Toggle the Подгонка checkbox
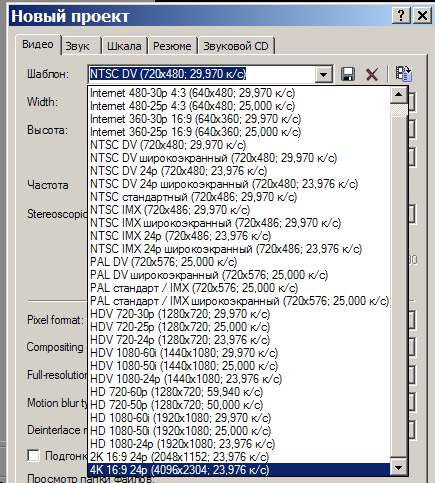This screenshot has width=435, height=483. click(x=33, y=456)
